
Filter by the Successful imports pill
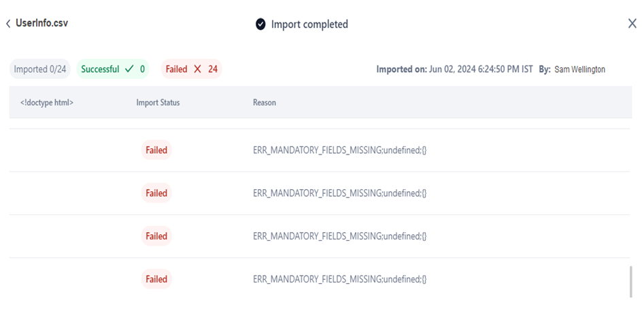(113, 69)
